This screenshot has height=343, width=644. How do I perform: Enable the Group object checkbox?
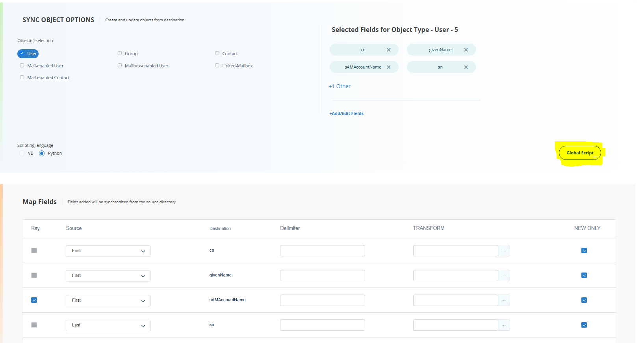[120, 53]
